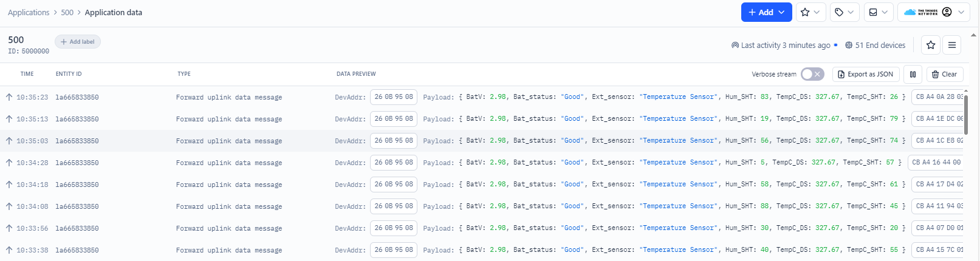This screenshot has width=980, height=261.
Task: Click entity ID in the 10:35:23 row
Action: point(77,97)
